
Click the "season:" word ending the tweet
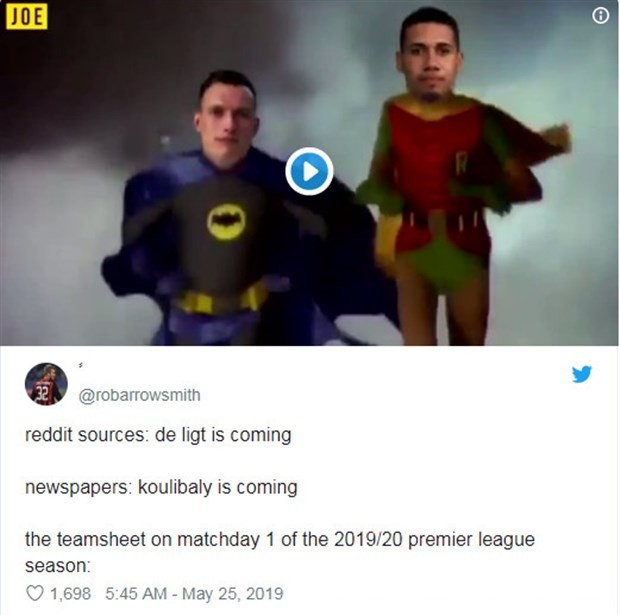pyautogui.click(x=58, y=566)
